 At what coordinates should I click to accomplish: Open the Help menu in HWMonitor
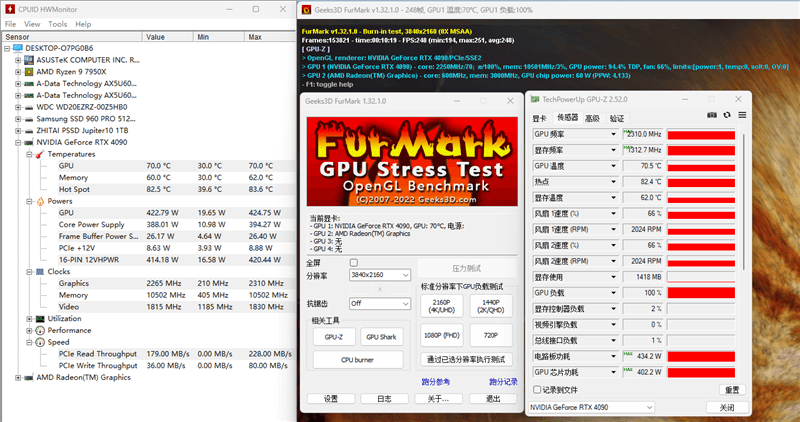point(83,24)
